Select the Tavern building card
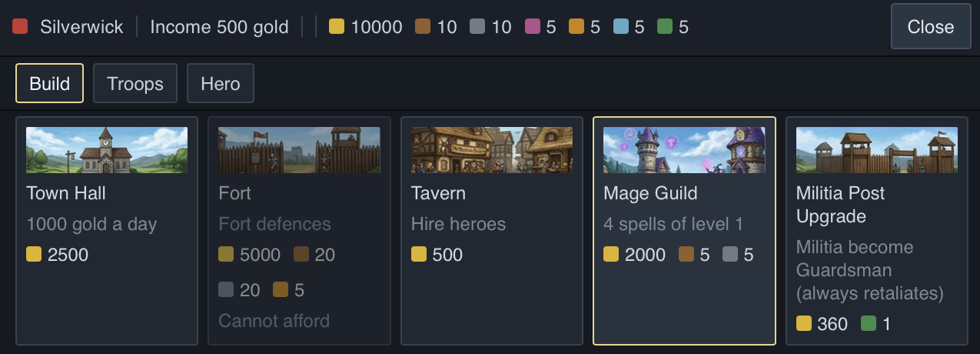The width and height of the screenshot is (980, 354). (492, 231)
